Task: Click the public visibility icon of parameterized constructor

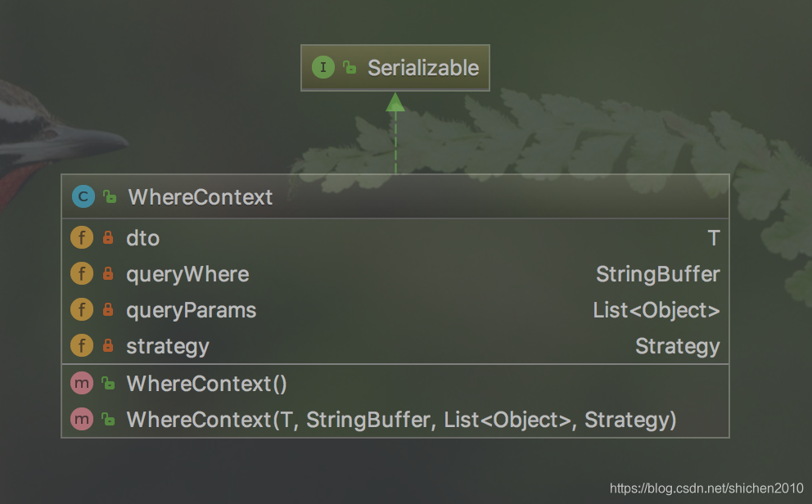Action: coord(107,420)
